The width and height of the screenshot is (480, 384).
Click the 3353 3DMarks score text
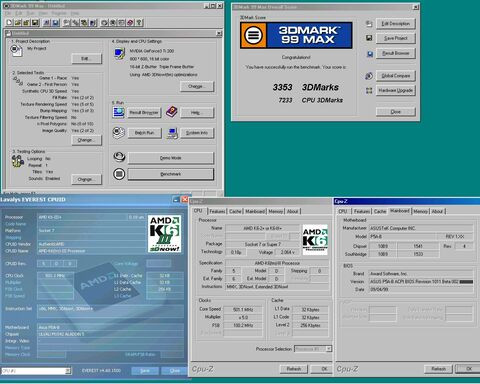(x=306, y=87)
